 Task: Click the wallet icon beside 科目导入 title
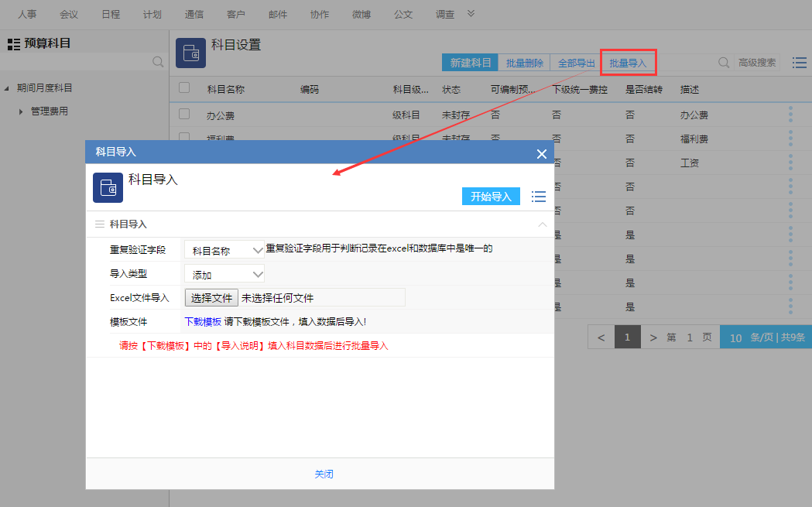[x=108, y=187]
